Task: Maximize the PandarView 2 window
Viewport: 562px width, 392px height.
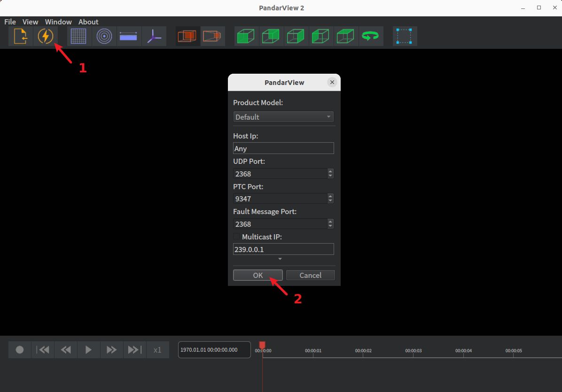Action: (x=539, y=8)
